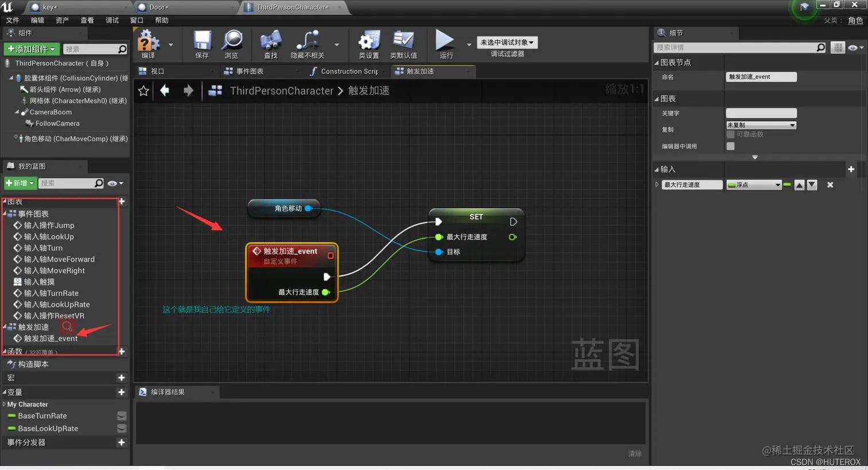The height and width of the screenshot is (470, 868).
Task: Switch to Door document tab
Action: point(185,7)
